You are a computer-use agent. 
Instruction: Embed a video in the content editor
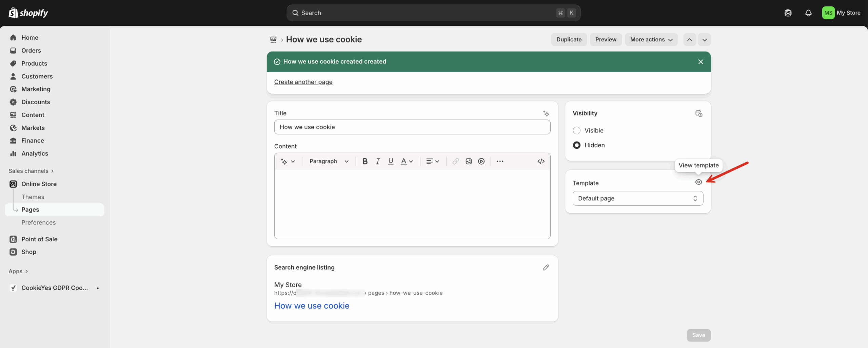pos(481,161)
